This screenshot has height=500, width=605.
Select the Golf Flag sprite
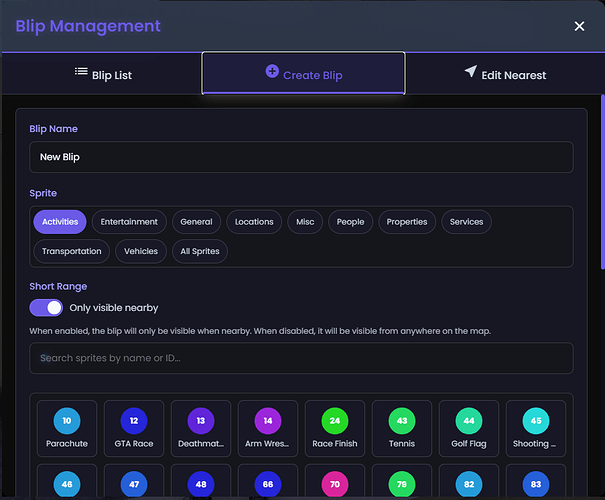(x=469, y=429)
